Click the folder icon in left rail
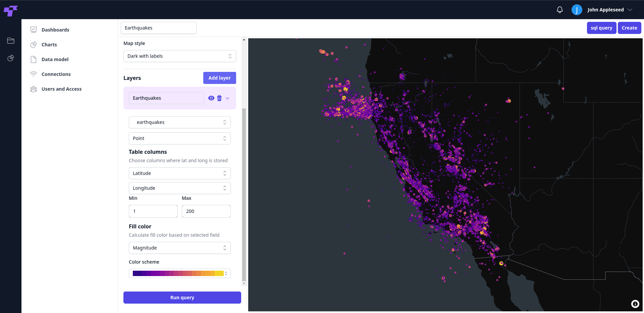The image size is (644, 313). click(11, 41)
